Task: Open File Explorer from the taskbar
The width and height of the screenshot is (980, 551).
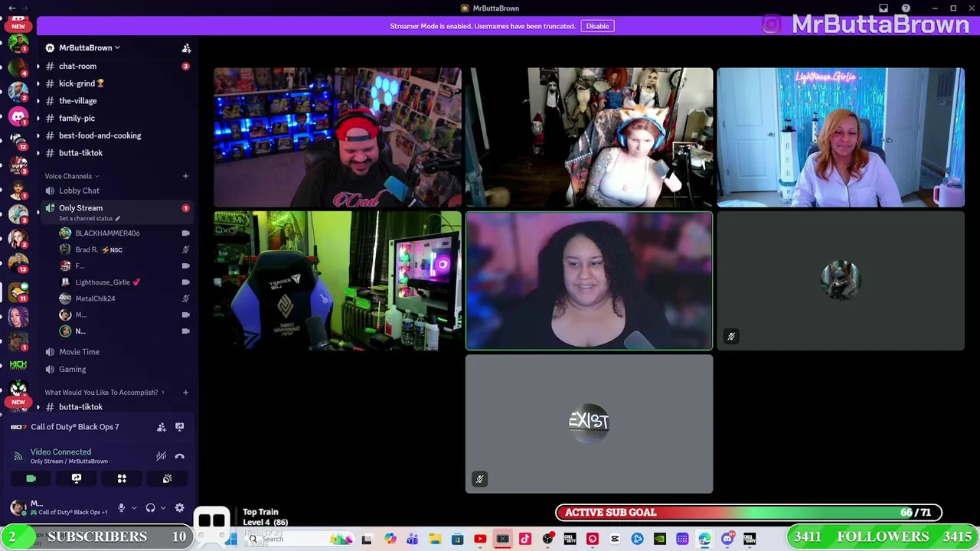Action: coord(435,539)
